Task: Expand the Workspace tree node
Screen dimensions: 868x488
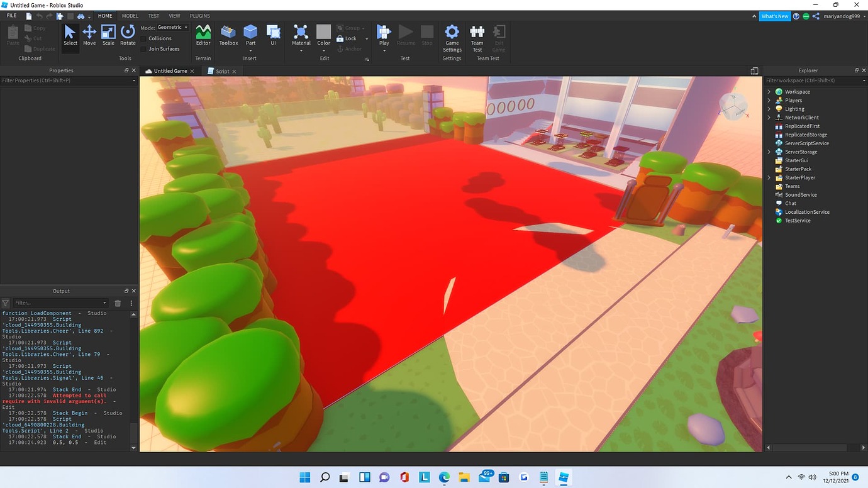Action: [769, 92]
